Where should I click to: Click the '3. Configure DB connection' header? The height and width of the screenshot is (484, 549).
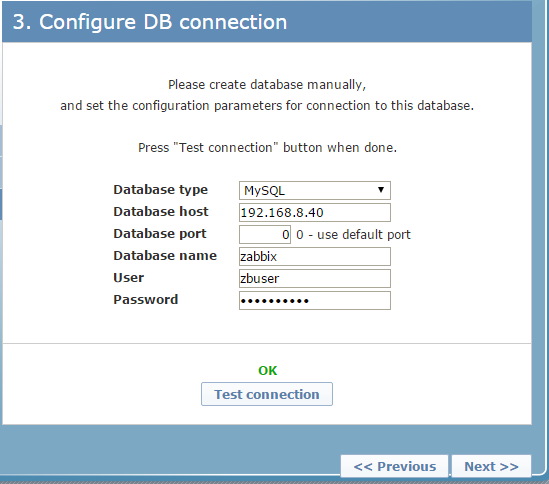(x=150, y=22)
